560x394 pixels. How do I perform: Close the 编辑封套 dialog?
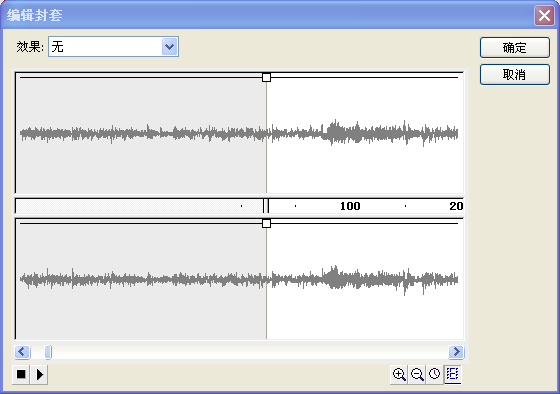(544, 15)
